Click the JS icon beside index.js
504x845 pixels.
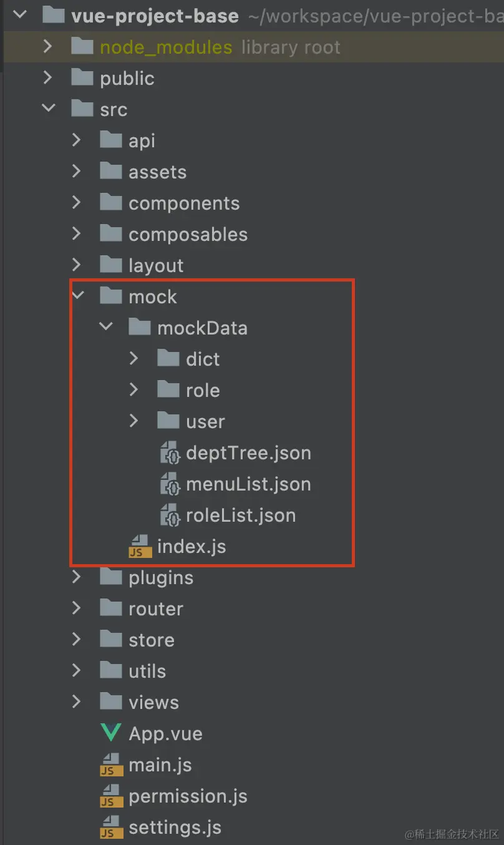[139, 547]
